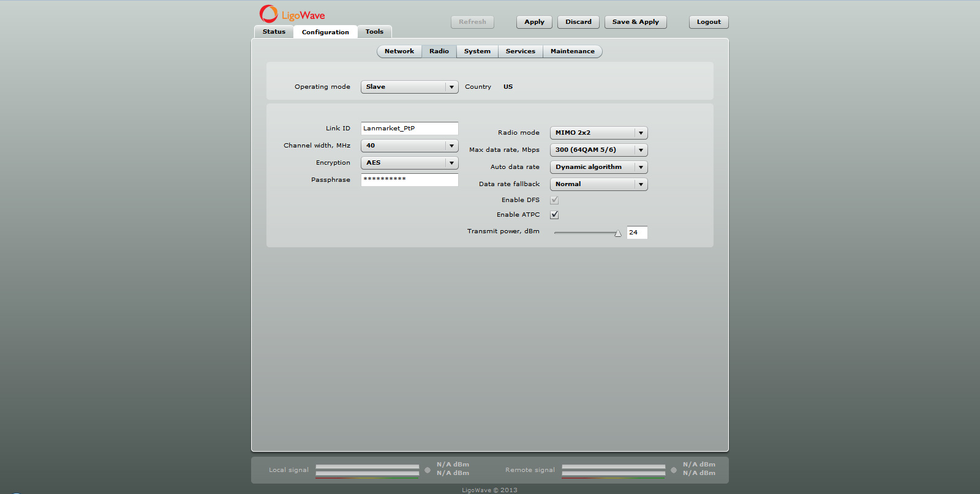Image resolution: width=980 pixels, height=494 pixels.
Task: Select the Network sub-tab
Action: pos(399,51)
